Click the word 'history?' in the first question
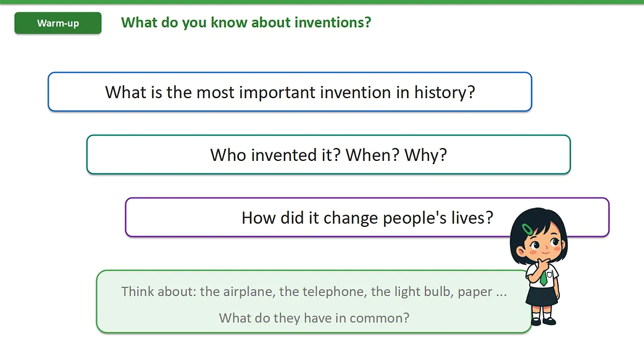Viewport: 644px width, 362px height. pyautogui.click(x=444, y=92)
